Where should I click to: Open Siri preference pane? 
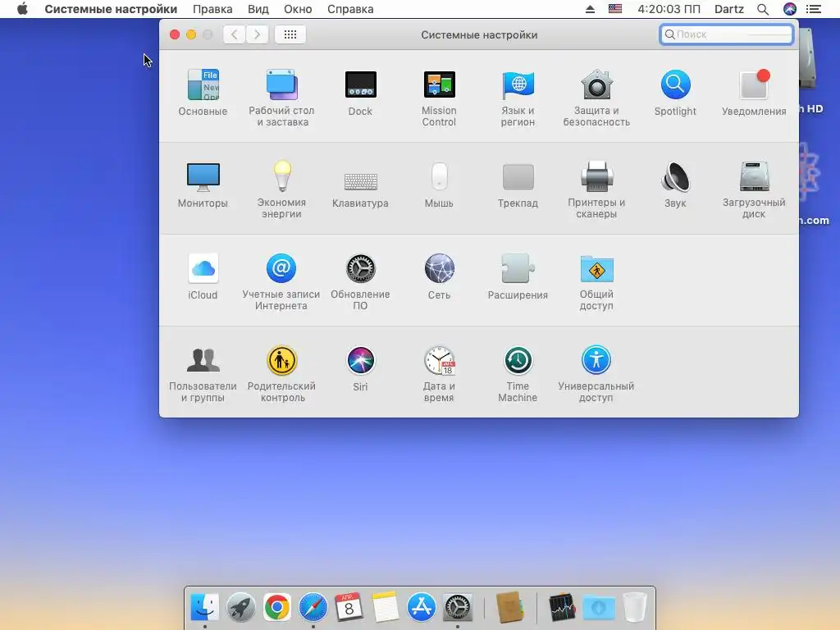361,368
